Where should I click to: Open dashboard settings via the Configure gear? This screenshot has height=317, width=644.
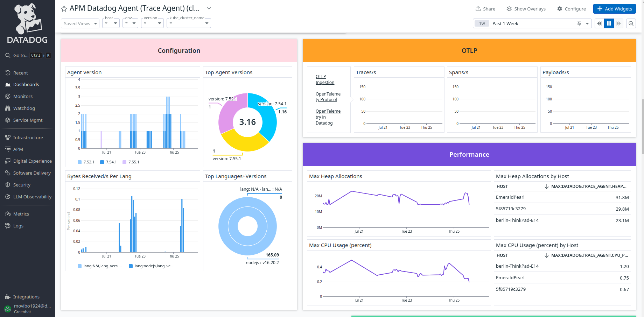pyautogui.click(x=559, y=9)
